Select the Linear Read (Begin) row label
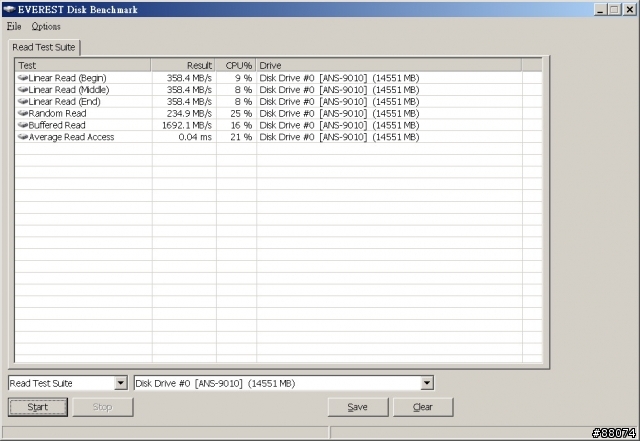 point(67,78)
